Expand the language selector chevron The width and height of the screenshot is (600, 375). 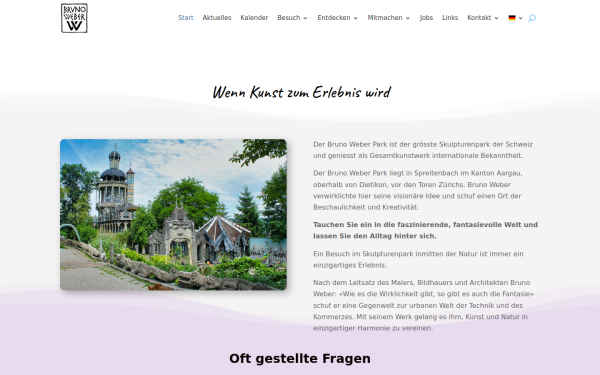520,18
